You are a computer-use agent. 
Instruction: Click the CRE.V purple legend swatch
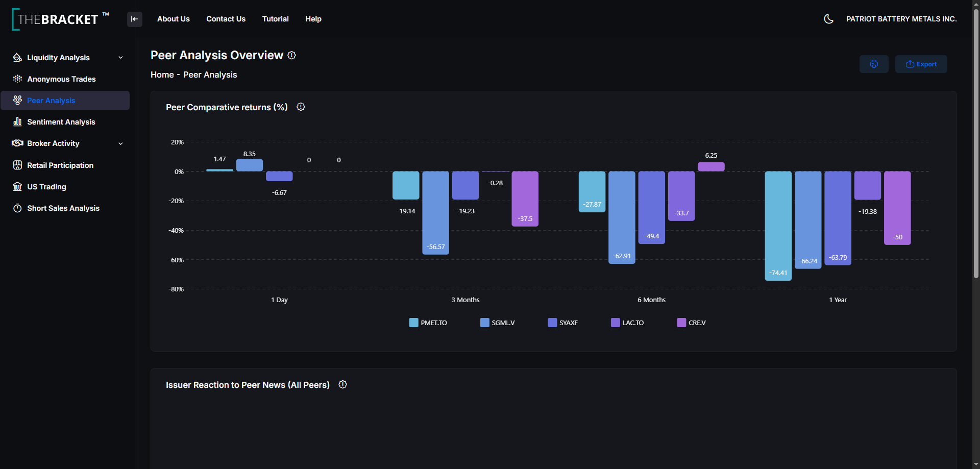[x=681, y=323]
